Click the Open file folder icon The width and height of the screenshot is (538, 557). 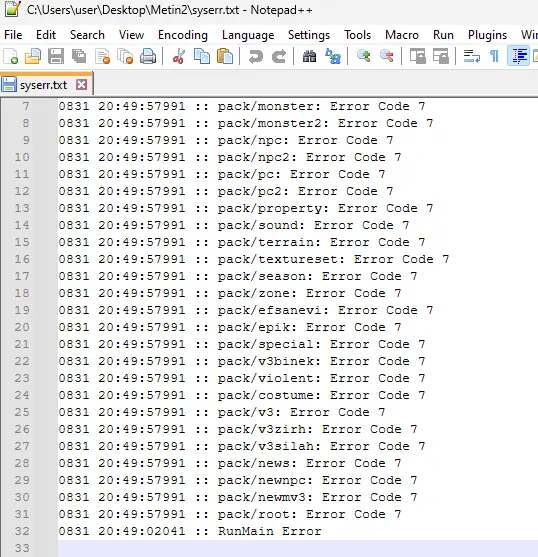33,56
